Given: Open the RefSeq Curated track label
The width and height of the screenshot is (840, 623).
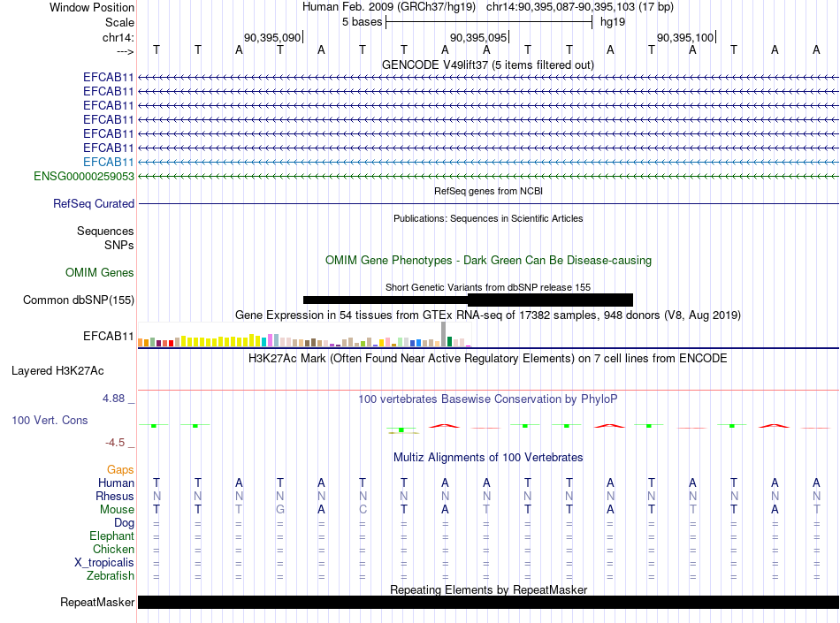Looking at the screenshot, I should tap(94, 204).
